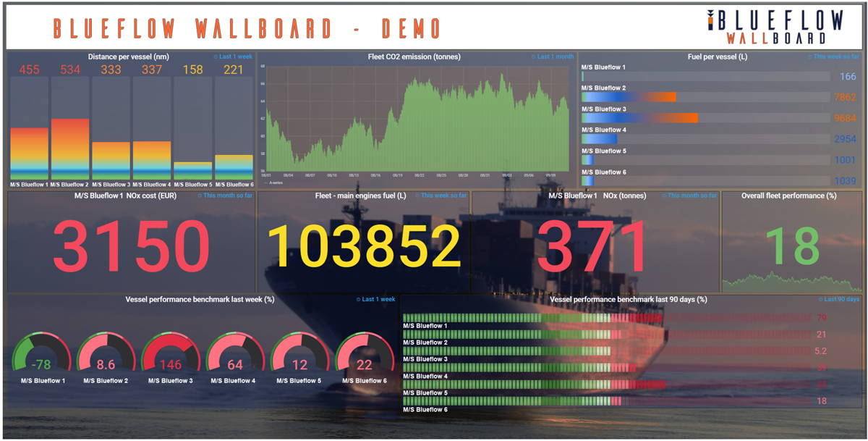This screenshot has height=441, width=868.
Task: Click clock icon in Distance per vessel panel
Action: pyautogui.click(x=216, y=56)
